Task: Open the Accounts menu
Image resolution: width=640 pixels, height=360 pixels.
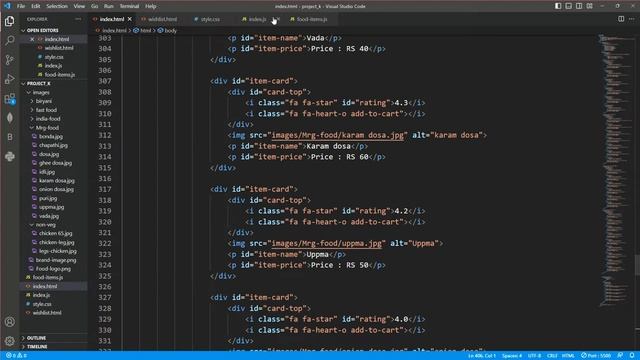Action: coord(9,322)
